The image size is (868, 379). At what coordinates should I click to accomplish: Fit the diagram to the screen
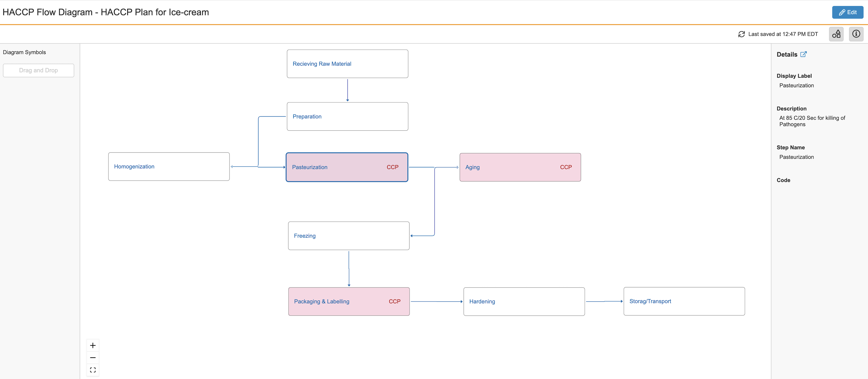[x=93, y=370]
